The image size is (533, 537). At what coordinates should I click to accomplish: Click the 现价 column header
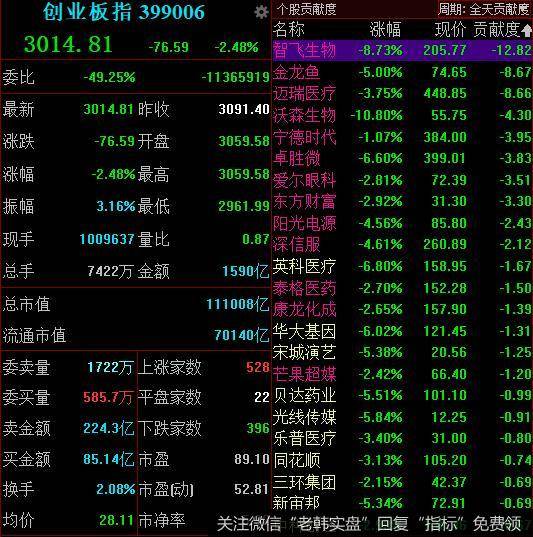(450, 29)
